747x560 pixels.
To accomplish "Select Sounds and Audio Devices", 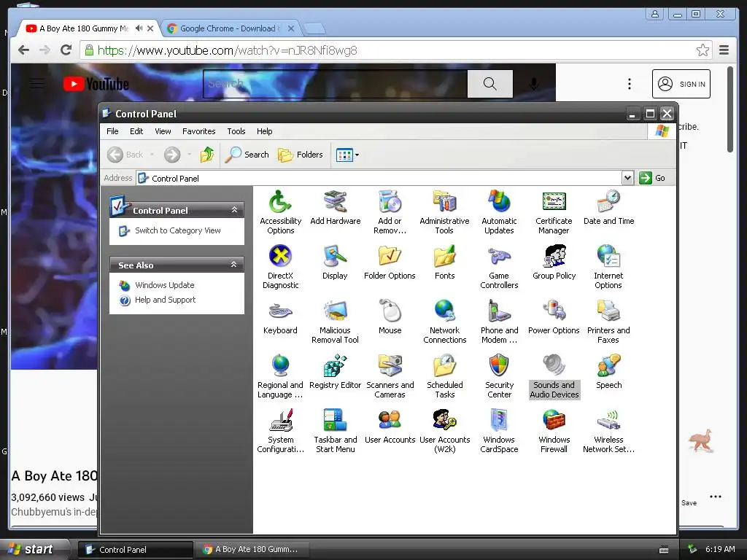I will tap(554, 377).
